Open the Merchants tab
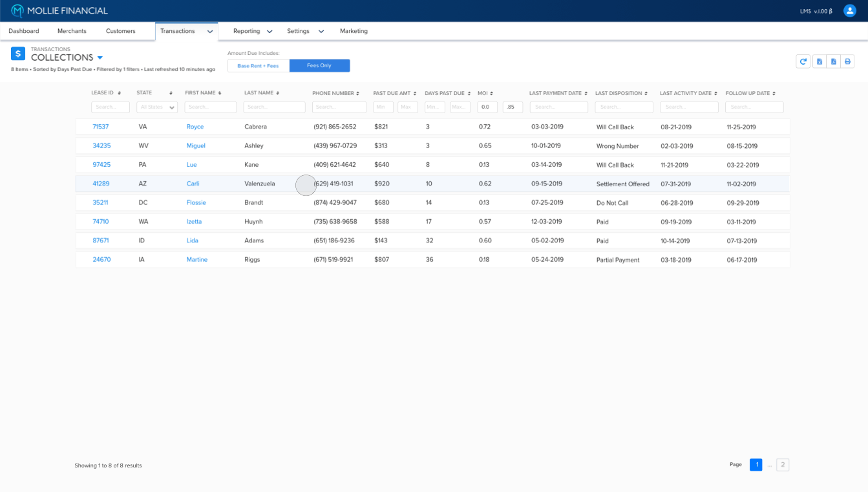Viewport: 868px width, 492px height. tap(72, 31)
